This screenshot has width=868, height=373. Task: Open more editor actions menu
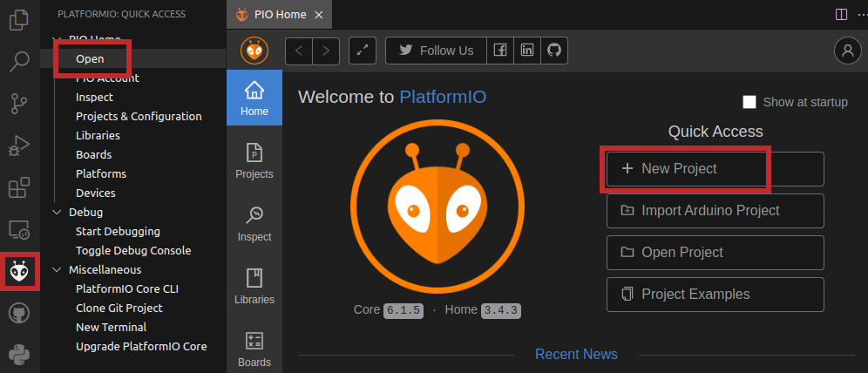[x=863, y=15]
